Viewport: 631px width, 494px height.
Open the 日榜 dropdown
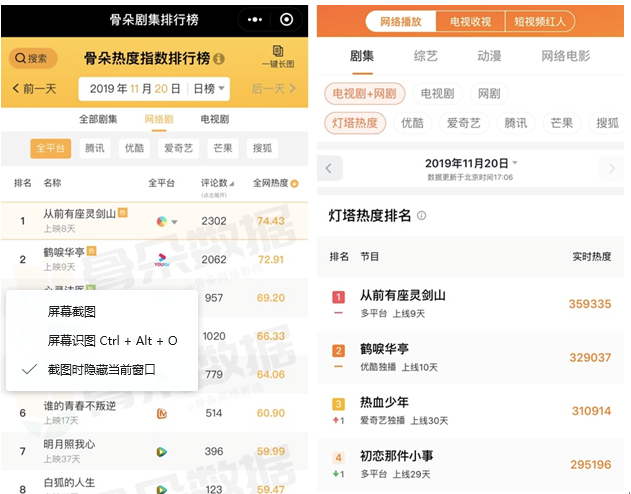click(209, 89)
